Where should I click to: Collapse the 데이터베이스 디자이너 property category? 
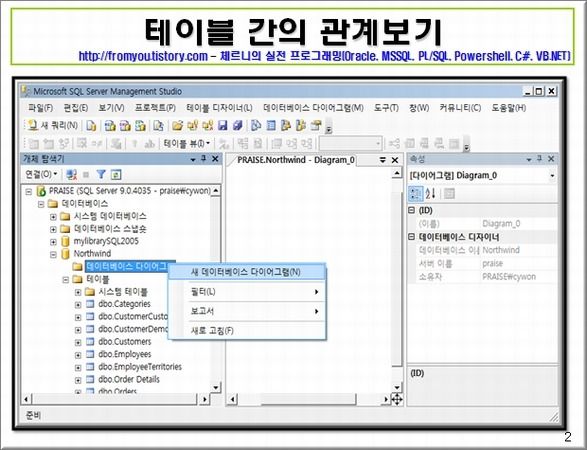click(411, 237)
